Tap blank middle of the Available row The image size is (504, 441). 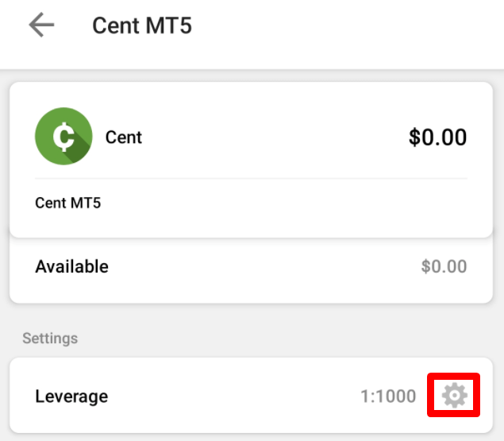(x=262, y=267)
